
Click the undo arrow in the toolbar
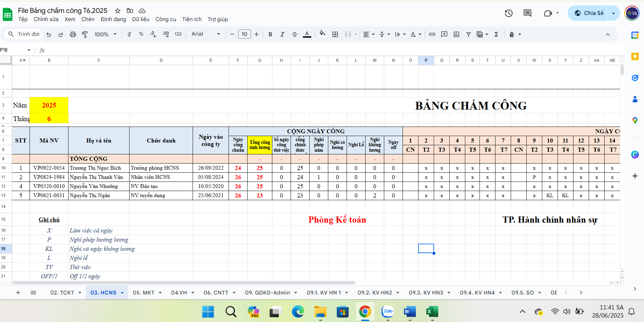(x=49, y=34)
